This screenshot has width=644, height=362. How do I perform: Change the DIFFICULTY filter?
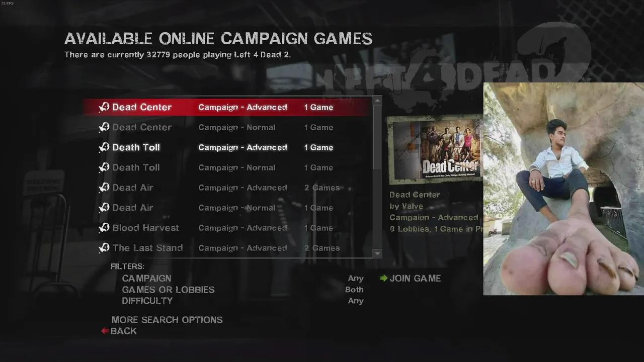(243, 301)
